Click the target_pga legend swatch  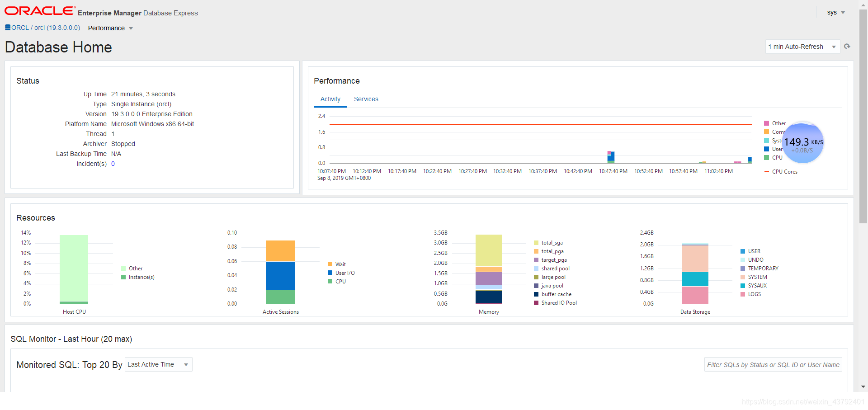(536, 260)
